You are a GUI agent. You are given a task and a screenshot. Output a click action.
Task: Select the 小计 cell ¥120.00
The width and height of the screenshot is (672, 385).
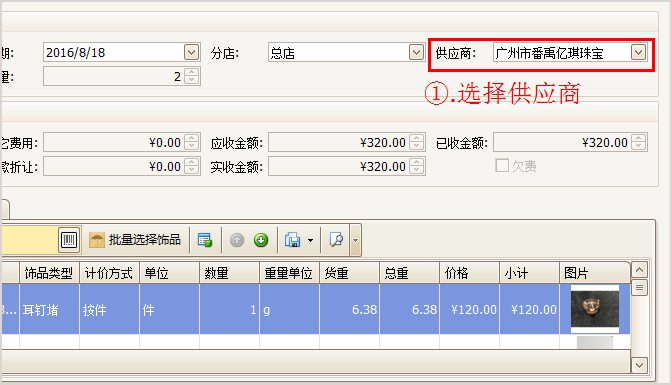coord(529,309)
